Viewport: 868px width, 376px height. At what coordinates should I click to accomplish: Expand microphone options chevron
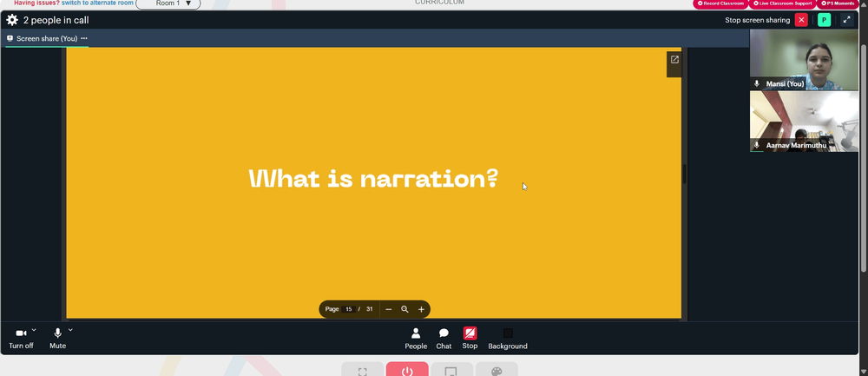point(70,330)
